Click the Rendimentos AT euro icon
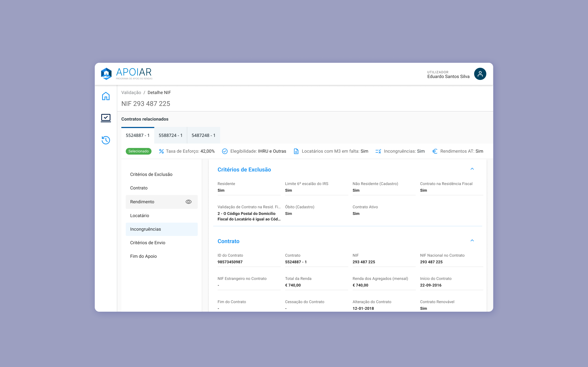The height and width of the screenshot is (367, 588). (x=435, y=151)
